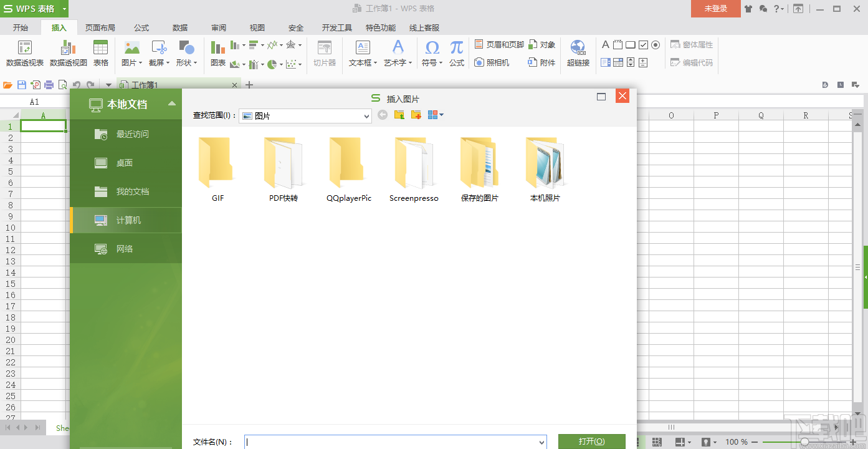Click the 未登录 login button

(x=715, y=9)
